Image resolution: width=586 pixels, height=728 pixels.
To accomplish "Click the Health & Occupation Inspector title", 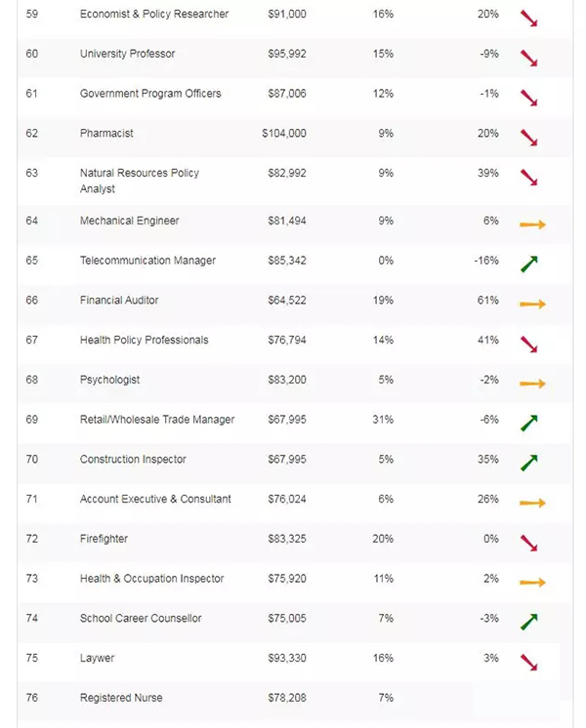I will [151, 579].
